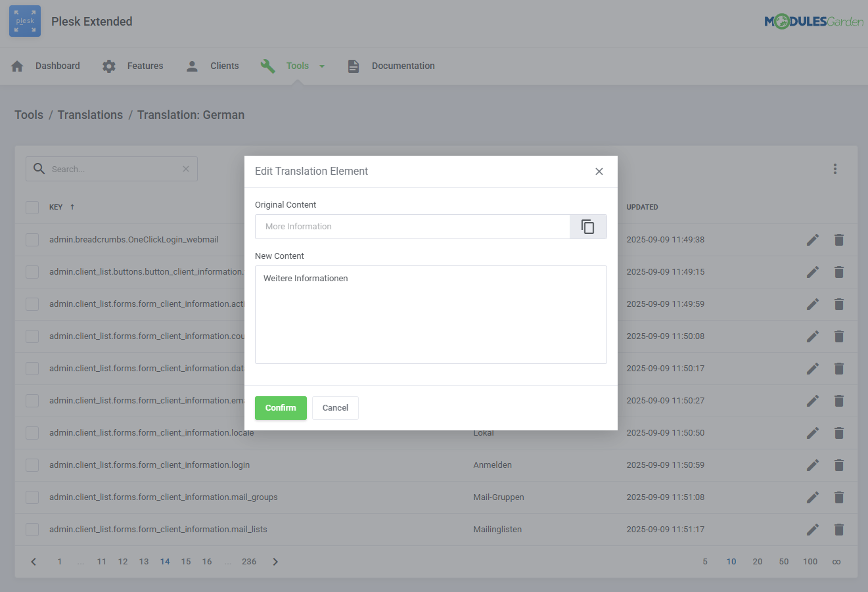This screenshot has width=868, height=592.
Task: Select all translation rows checkbox
Action: [x=32, y=207]
